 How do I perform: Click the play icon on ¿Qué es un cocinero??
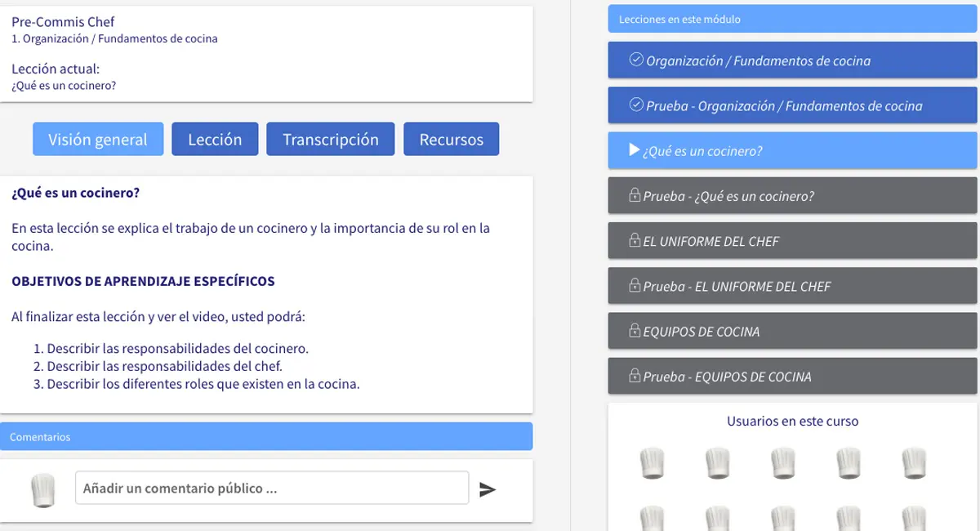[x=634, y=150]
